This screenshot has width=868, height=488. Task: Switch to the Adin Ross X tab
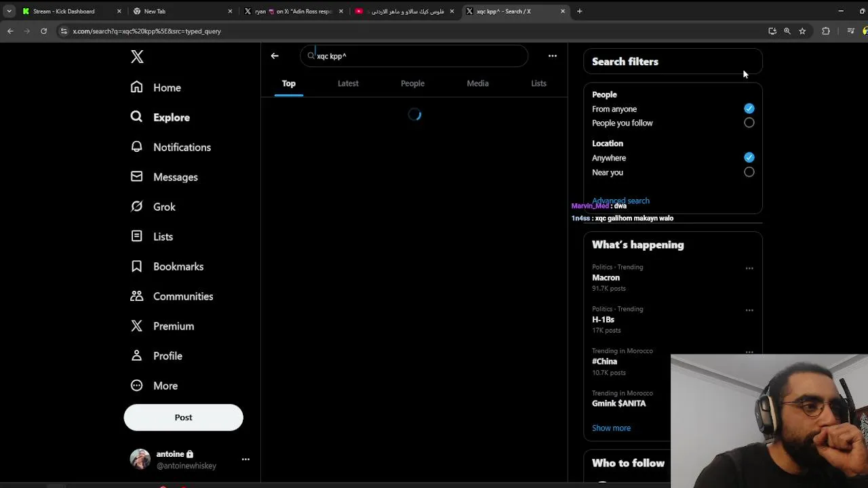pyautogui.click(x=292, y=11)
